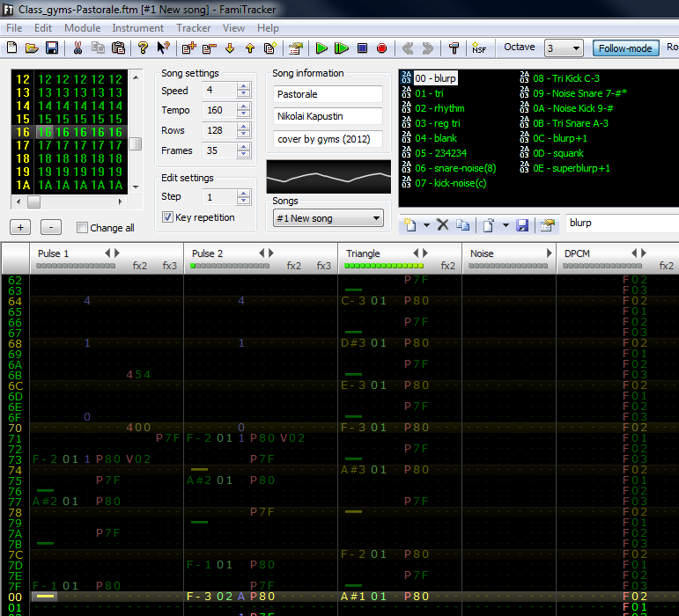Screen dimensions: 679x616
Task: Open About with question mark icon
Action: tap(143, 48)
